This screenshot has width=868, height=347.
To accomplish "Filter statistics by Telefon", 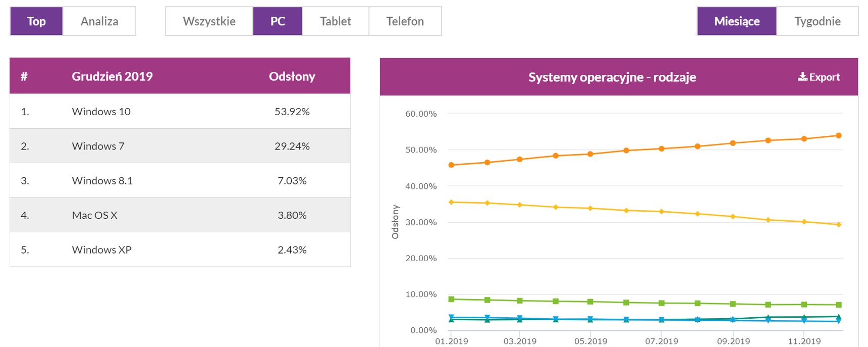I will tap(405, 21).
